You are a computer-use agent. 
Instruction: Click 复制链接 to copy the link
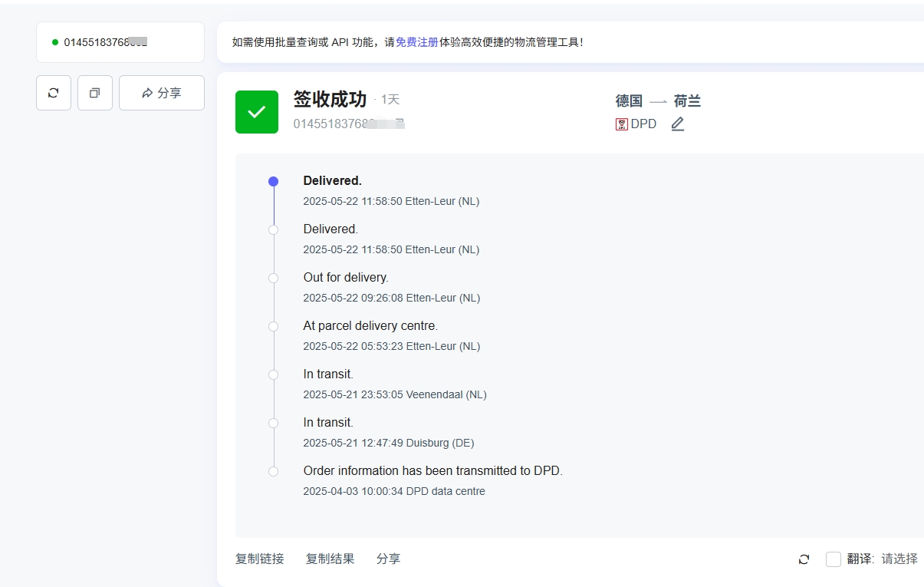click(259, 559)
